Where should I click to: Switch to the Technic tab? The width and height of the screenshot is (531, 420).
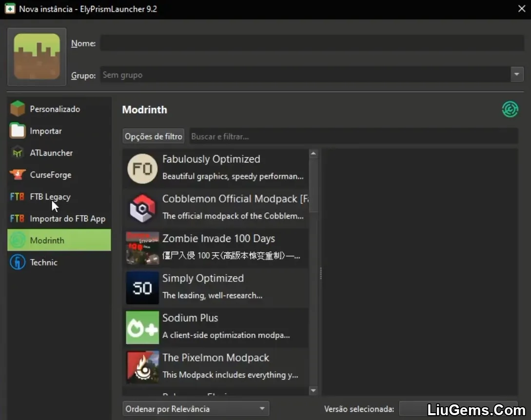(x=59, y=262)
